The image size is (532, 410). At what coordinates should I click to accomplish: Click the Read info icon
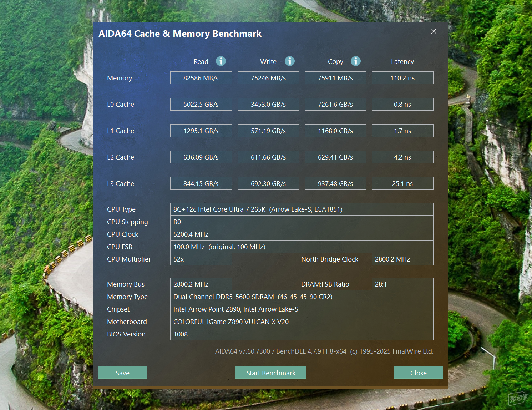(x=221, y=61)
